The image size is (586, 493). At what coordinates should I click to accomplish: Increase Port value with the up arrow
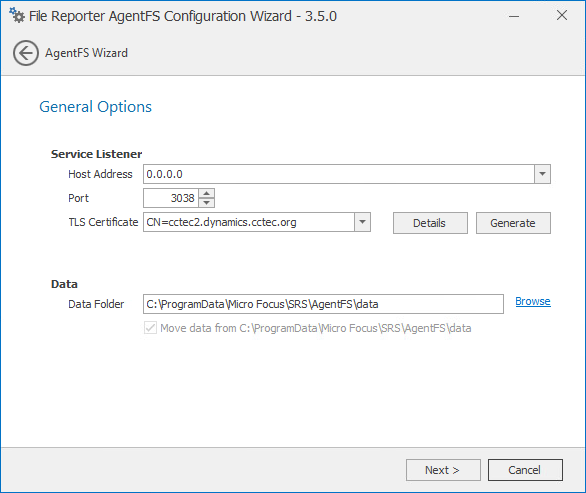pyautogui.click(x=207, y=193)
